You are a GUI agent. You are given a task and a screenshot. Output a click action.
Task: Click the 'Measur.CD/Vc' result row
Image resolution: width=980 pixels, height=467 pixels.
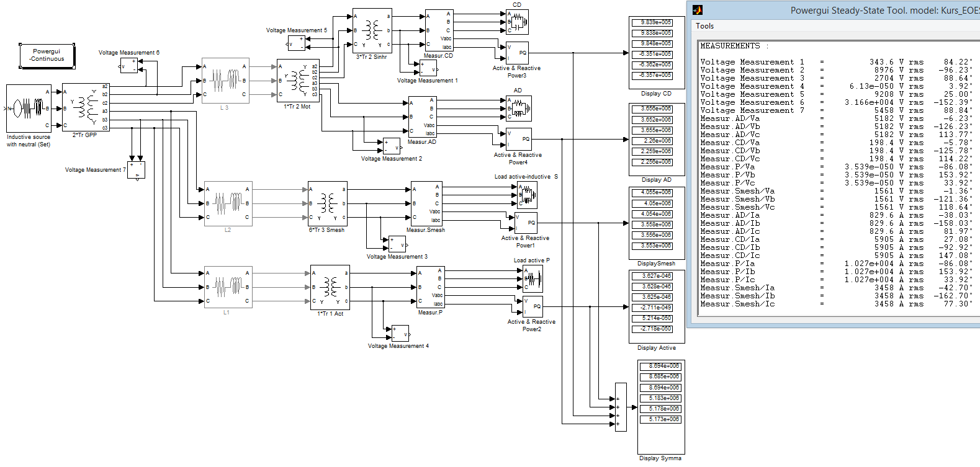(x=836, y=159)
